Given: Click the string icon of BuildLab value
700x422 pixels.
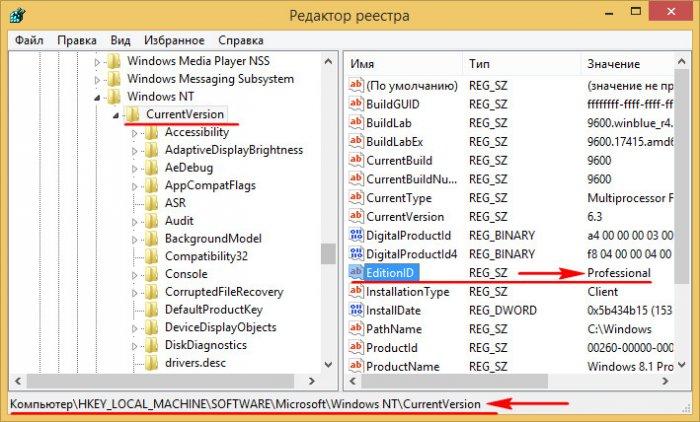Looking at the screenshot, I should click(x=356, y=122).
